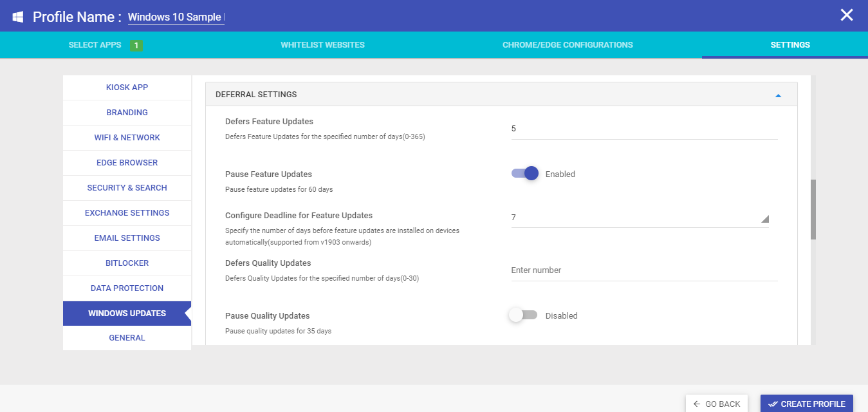This screenshot has height=412, width=868.
Task: Choose Email Settings in sidebar
Action: 127,238
